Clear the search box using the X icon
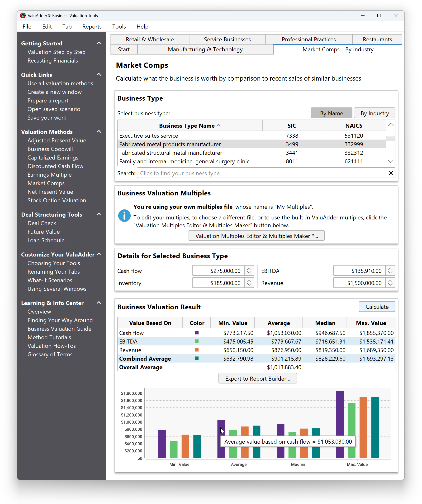This screenshot has height=504, width=422. coord(391,173)
